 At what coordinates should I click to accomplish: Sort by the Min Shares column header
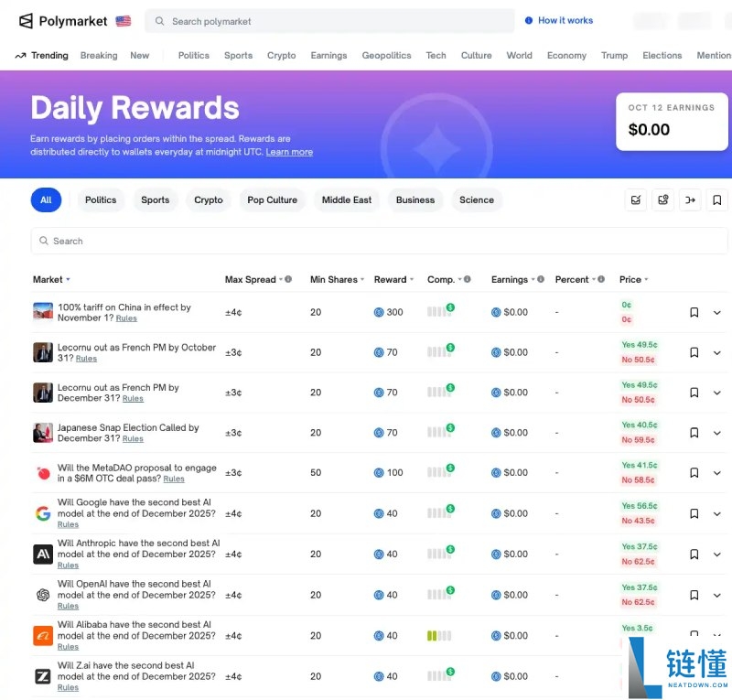(x=337, y=279)
